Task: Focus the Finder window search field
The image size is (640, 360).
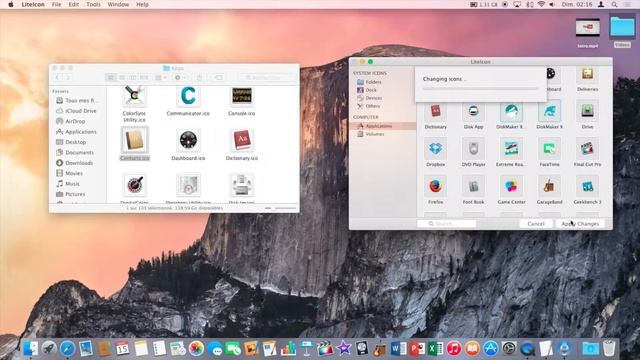Action: point(267,78)
